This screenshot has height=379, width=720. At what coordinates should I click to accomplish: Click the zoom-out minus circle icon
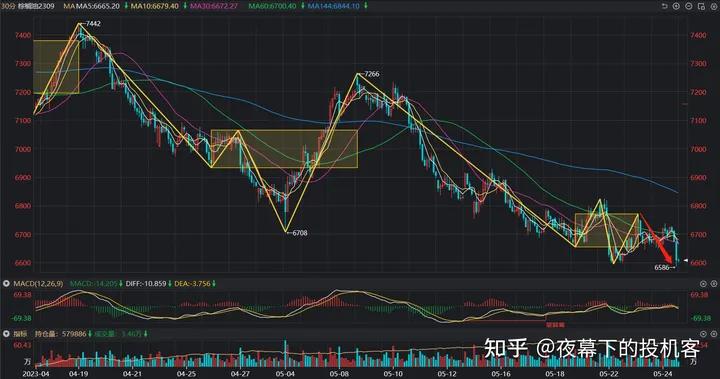tap(689, 6)
